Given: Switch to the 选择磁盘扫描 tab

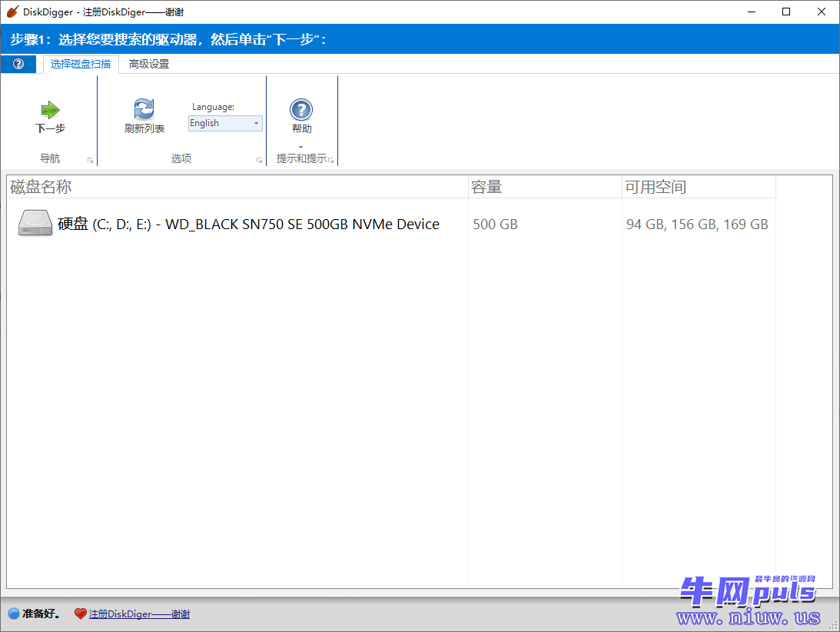Looking at the screenshot, I should point(81,65).
